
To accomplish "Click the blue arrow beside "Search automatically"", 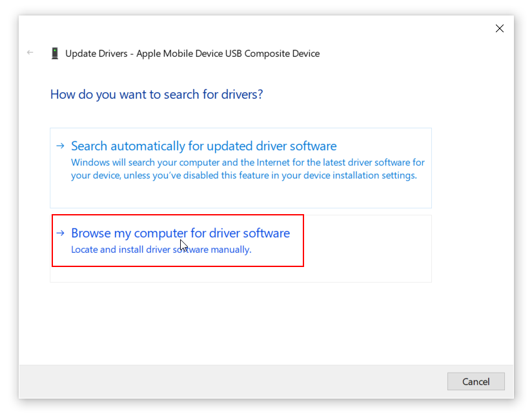I will pos(60,146).
